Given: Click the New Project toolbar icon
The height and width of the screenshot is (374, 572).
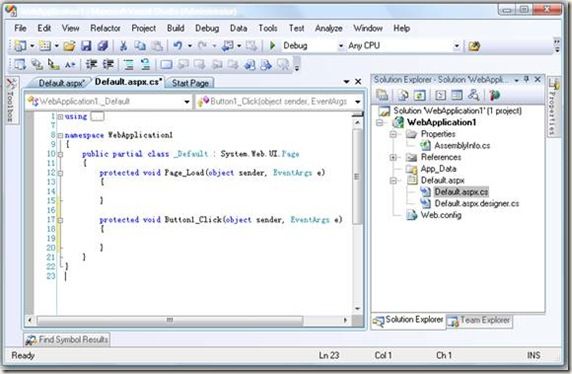Looking at the screenshot, I should coord(20,46).
